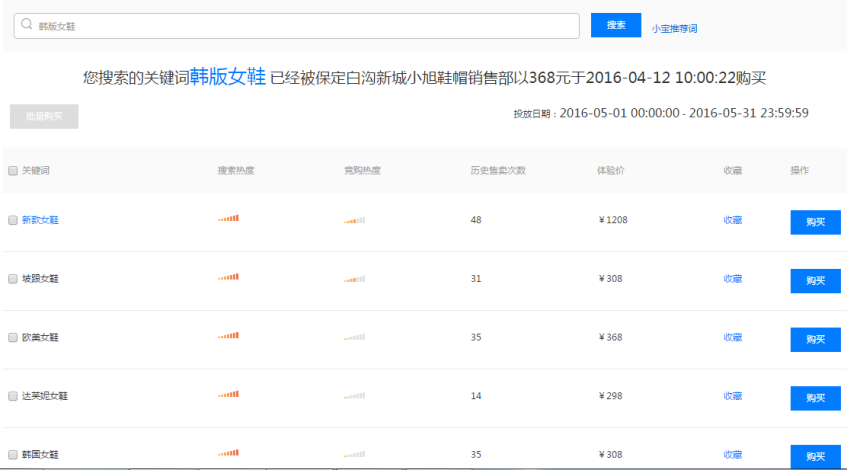Click the competition heat bars for 坡跟女鞋
847x470 pixels.
tap(354, 279)
